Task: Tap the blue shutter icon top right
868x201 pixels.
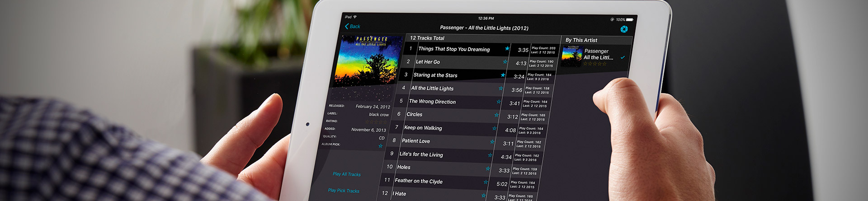Action: 624,29
